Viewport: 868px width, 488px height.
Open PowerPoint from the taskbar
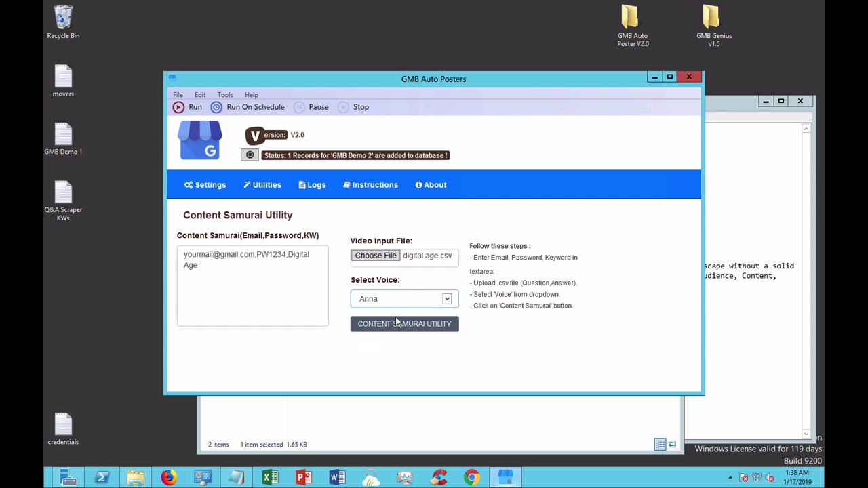(303, 478)
